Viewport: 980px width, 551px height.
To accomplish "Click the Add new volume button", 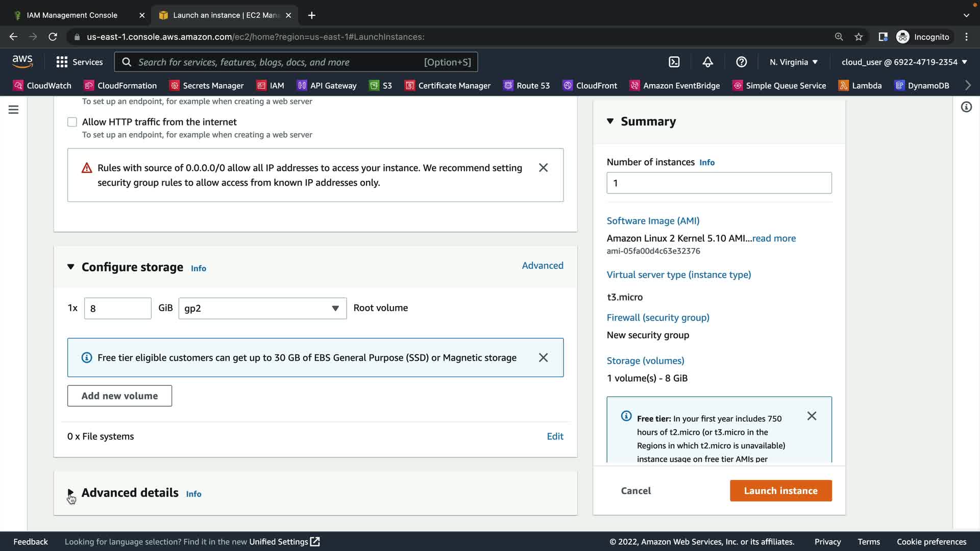I will click(119, 396).
